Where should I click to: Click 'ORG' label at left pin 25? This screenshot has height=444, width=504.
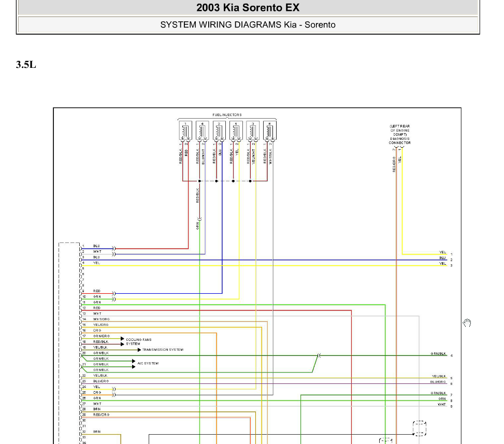97,393
